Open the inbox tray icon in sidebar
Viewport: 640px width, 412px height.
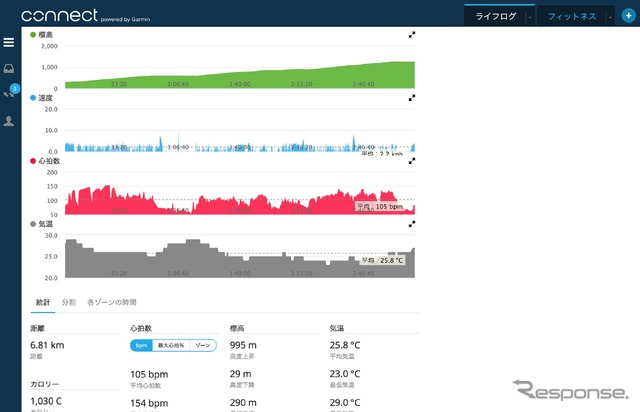click(9, 69)
